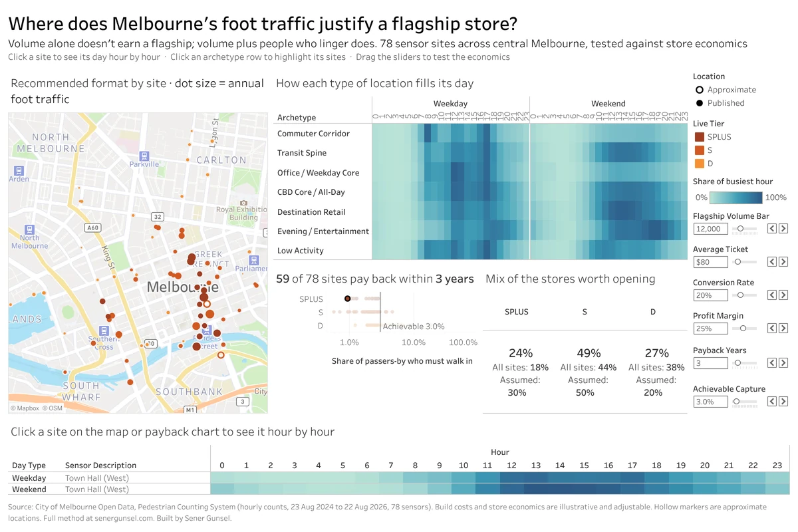The image size is (798, 532).
Task: Click the Flagship Volume Bar 12,000 field
Action: [710, 229]
